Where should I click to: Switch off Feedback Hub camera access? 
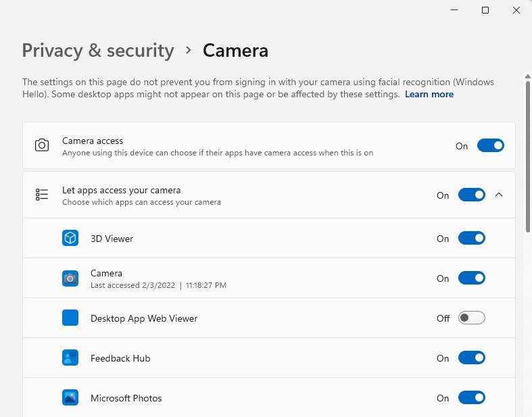tap(471, 358)
